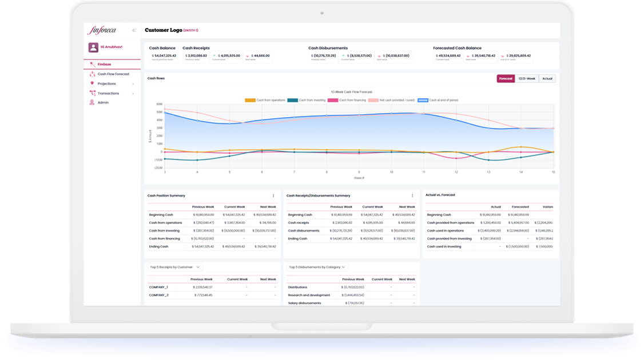Click the Projections pin icon
The width and height of the screenshot is (644, 360).
click(92, 83)
